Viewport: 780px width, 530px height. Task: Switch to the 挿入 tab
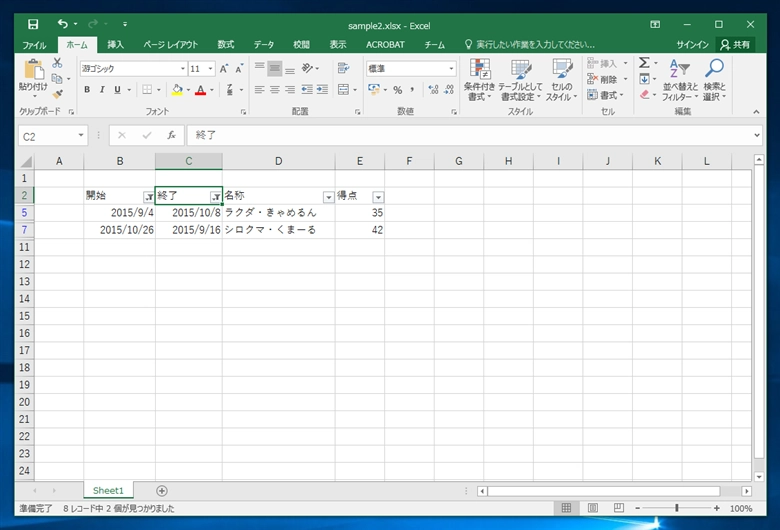pyautogui.click(x=115, y=45)
